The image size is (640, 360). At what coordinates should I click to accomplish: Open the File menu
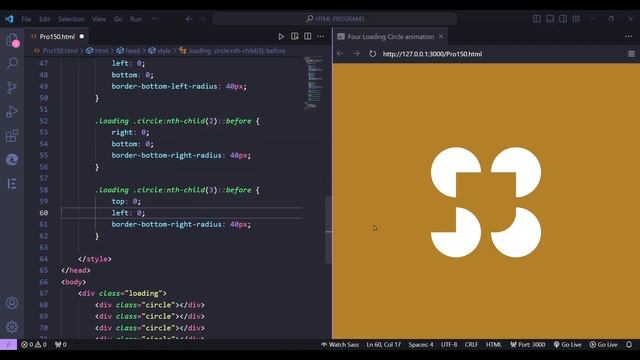point(26,19)
